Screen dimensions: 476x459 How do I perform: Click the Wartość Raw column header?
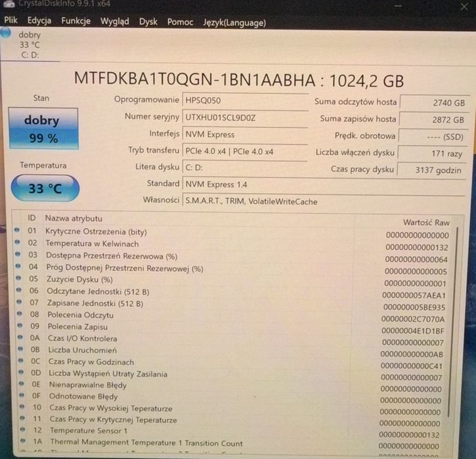coord(426,223)
